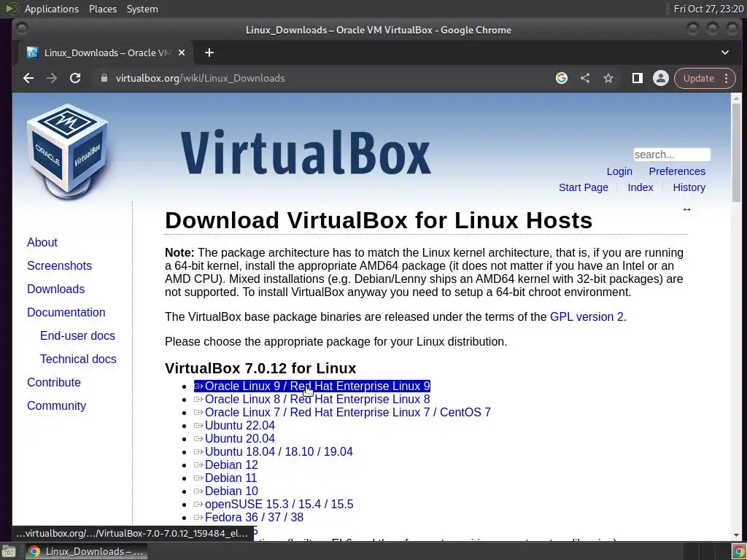View site information via lock icon
Screen dimensions: 747x560
coord(104,78)
